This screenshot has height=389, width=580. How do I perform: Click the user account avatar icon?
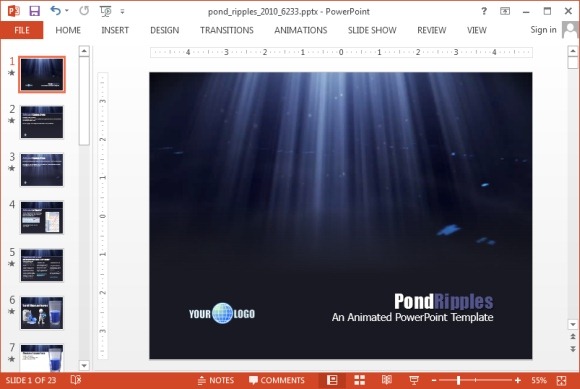point(570,30)
